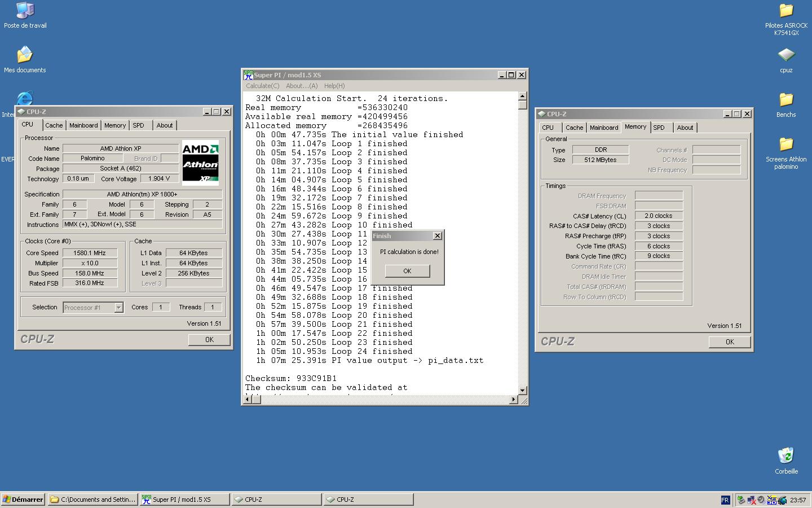The width and height of the screenshot is (812, 508).
Task: Open the Xear 3D audio tray icon
Action: tap(771, 500)
